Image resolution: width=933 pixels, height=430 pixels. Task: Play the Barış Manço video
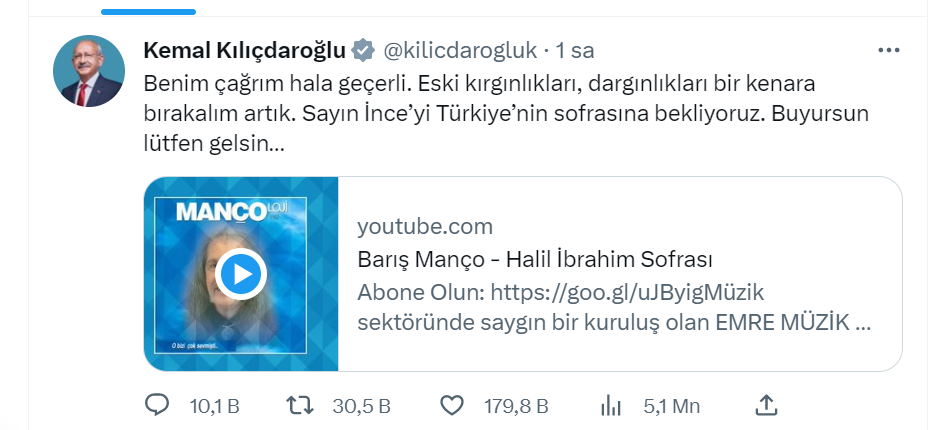241,274
